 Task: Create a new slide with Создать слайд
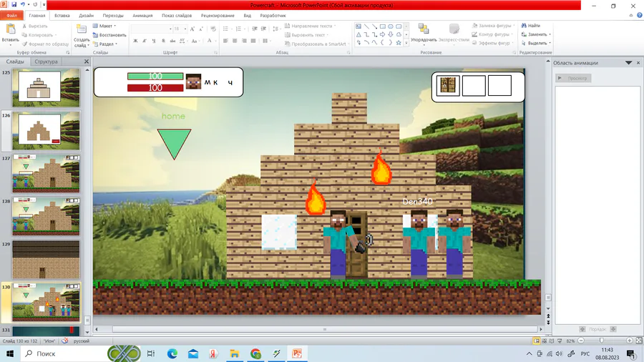point(82,36)
